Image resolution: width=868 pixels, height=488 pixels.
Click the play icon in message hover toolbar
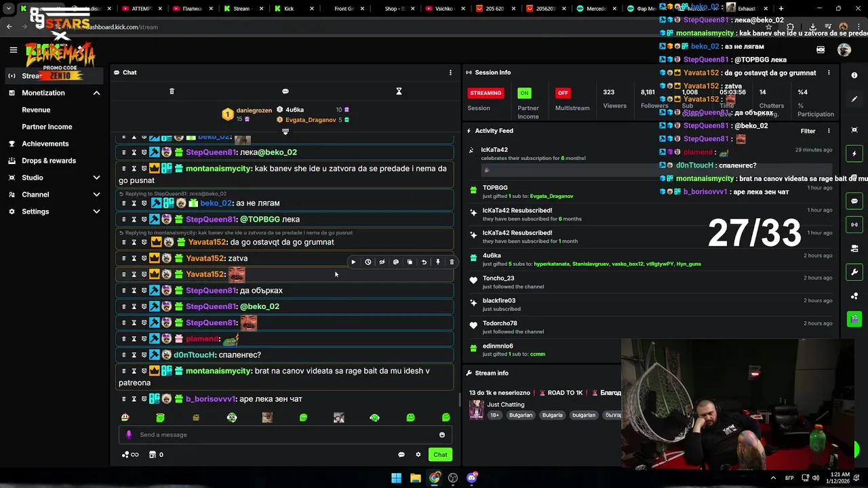(x=353, y=262)
